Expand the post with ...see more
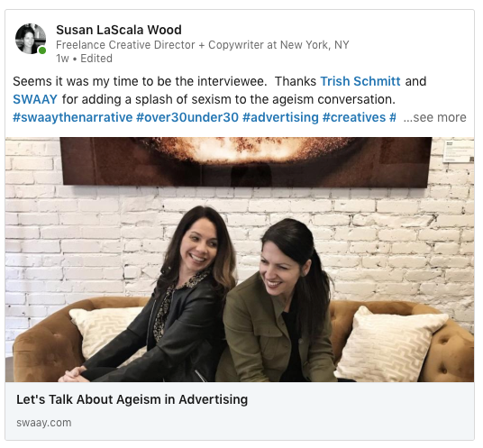483x448 pixels. coord(435,117)
